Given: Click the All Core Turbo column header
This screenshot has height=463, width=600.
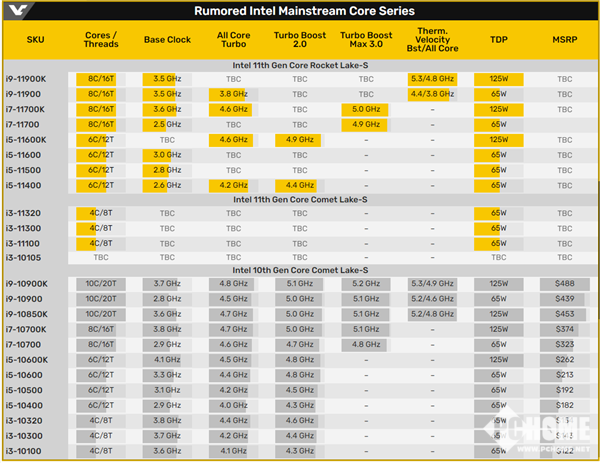Looking at the screenshot, I should tap(232, 42).
